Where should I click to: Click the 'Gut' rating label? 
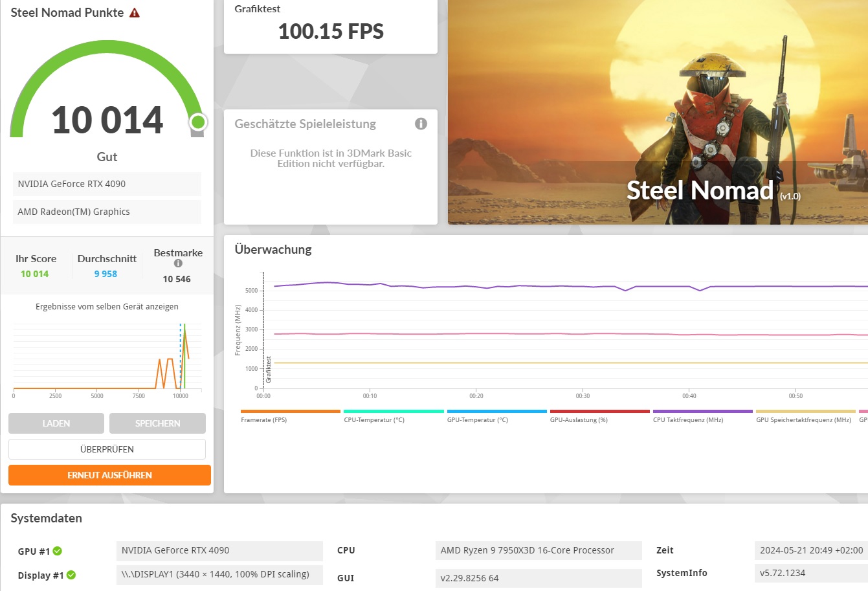(107, 157)
